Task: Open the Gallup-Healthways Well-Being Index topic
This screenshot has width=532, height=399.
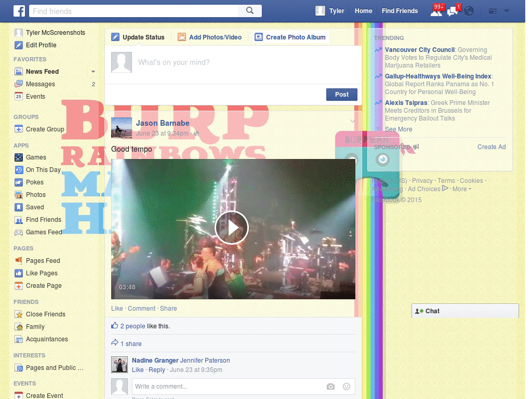Action: (437, 76)
